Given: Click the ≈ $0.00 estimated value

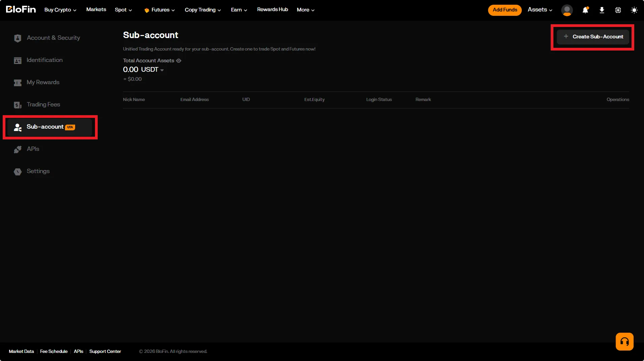Looking at the screenshot, I should coord(132,79).
